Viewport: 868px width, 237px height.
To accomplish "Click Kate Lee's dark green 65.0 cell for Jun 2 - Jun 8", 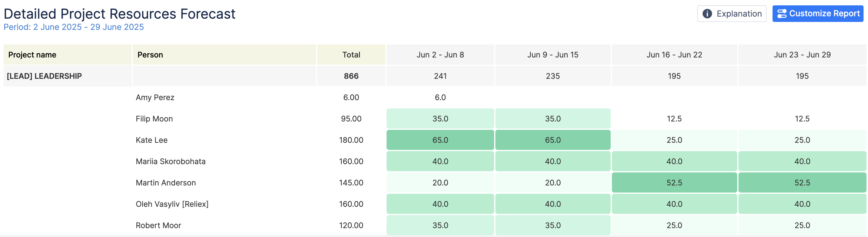I will point(440,140).
